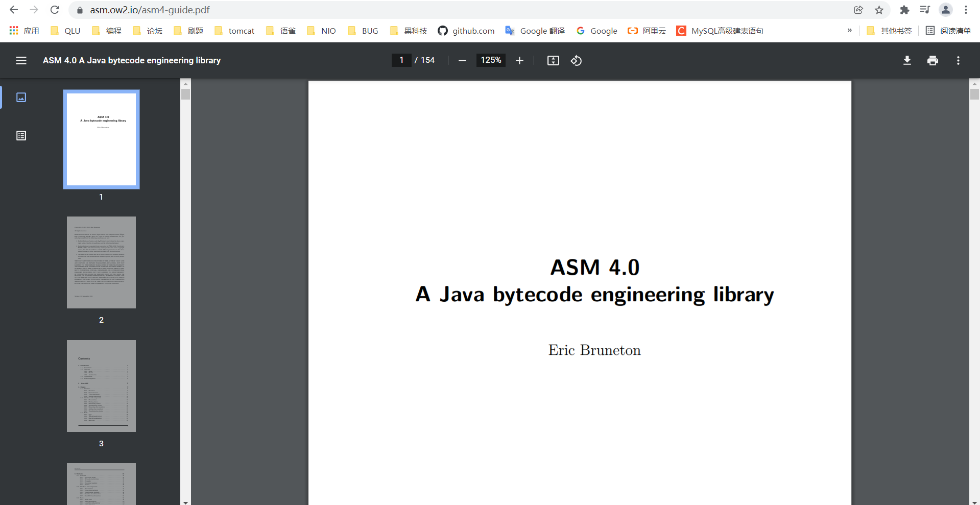
Task: Open PDF viewer more actions menu
Action: click(958, 60)
